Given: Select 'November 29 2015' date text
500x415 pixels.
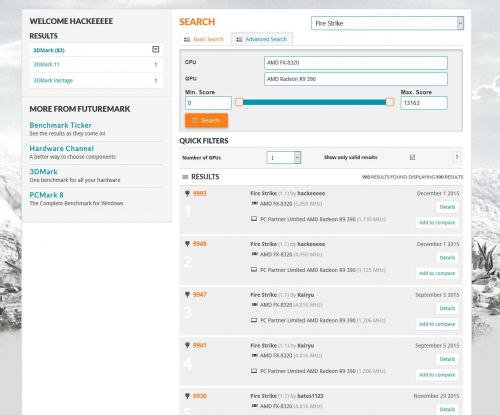Looking at the screenshot, I should (436, 396).
